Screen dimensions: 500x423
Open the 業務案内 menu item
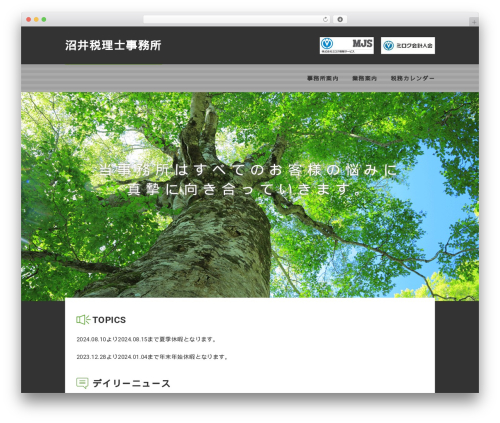(364, 78)
